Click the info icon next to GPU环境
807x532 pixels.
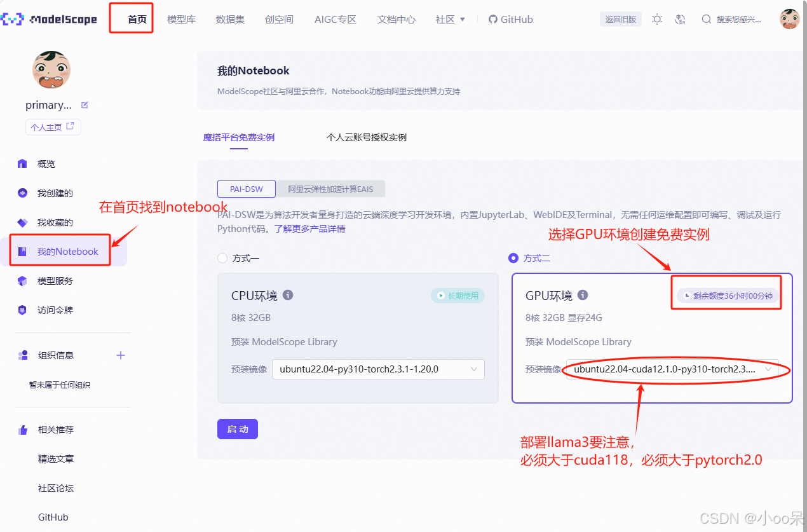[x=583, y=295]
